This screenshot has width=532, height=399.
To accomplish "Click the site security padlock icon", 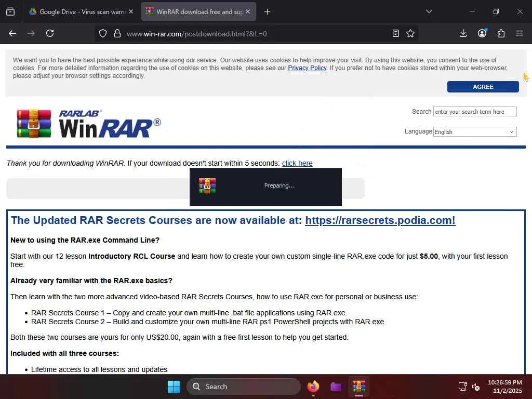I will [x=117, y=33].
